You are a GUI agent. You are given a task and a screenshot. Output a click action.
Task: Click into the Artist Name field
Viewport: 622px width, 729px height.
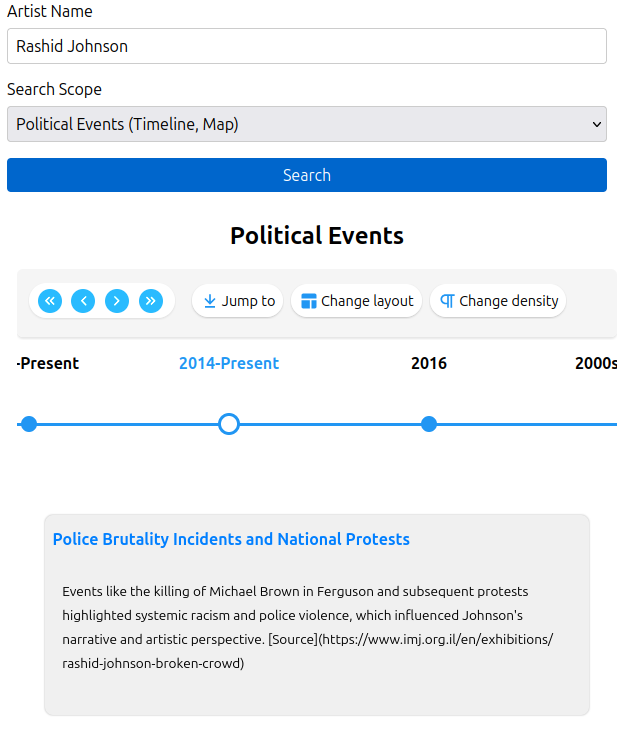[307, 46]
